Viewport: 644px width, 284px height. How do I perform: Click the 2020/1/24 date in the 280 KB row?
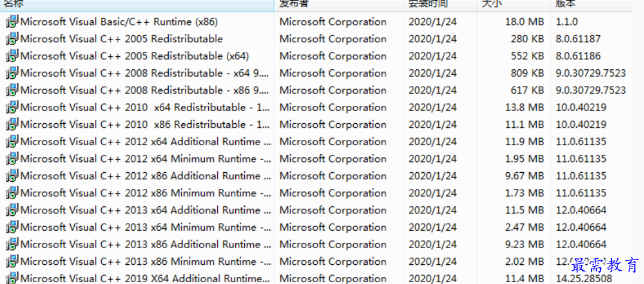(433, 39)
